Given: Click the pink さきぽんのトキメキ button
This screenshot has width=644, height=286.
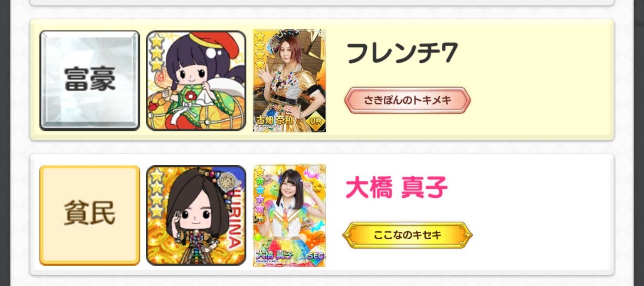Looking at the screenshot, I should pos(407,100).
